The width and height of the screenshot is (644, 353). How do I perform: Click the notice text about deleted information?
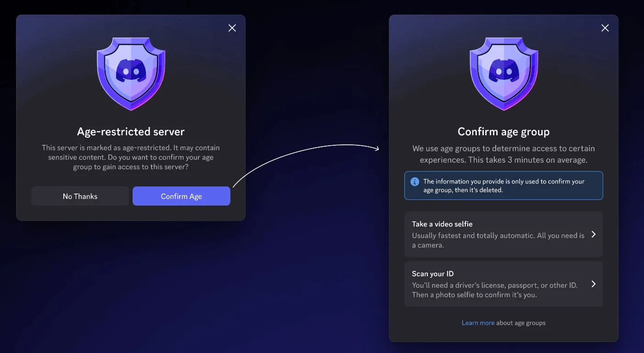pos(504,186)
